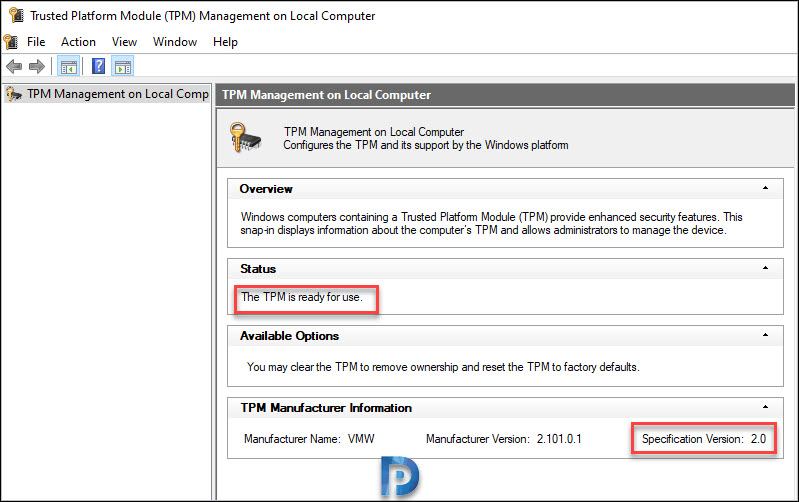Open Help via the blue question mark icon
Screen dimensions: 799x502
pyautogui.click(x=98, y=66)
